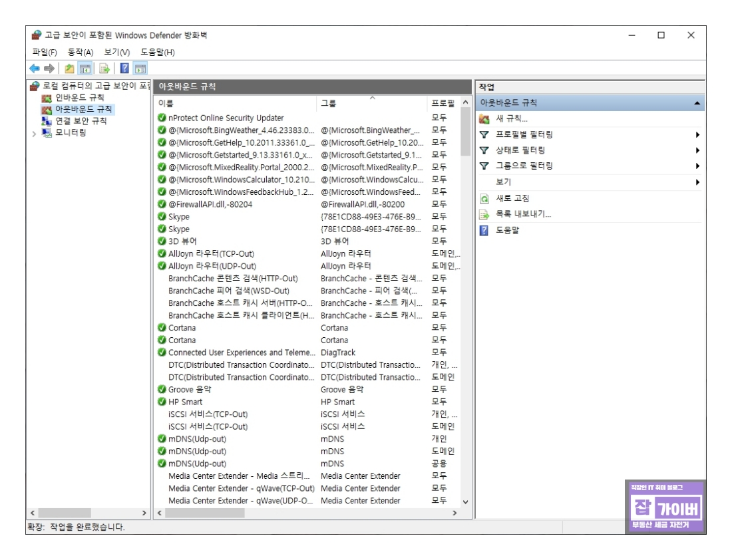Toggle the console tree pane toolbar icon
732x560 pixels.
[x=85, y=69]
